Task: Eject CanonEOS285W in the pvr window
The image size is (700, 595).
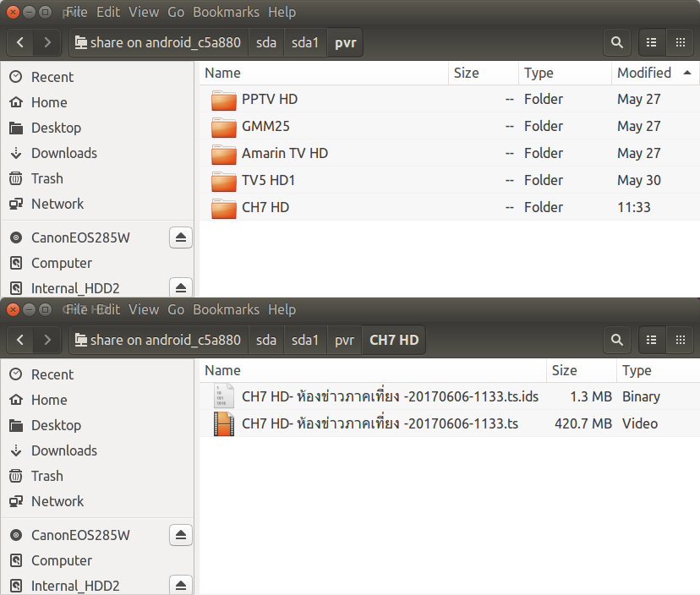Action: (181, 237)
